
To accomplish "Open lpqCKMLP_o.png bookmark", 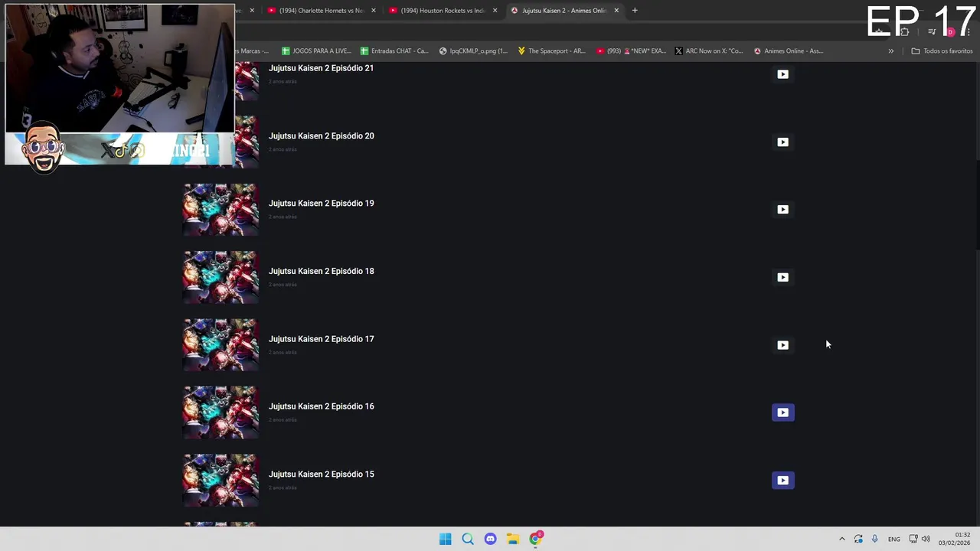I will coord(473,51).
